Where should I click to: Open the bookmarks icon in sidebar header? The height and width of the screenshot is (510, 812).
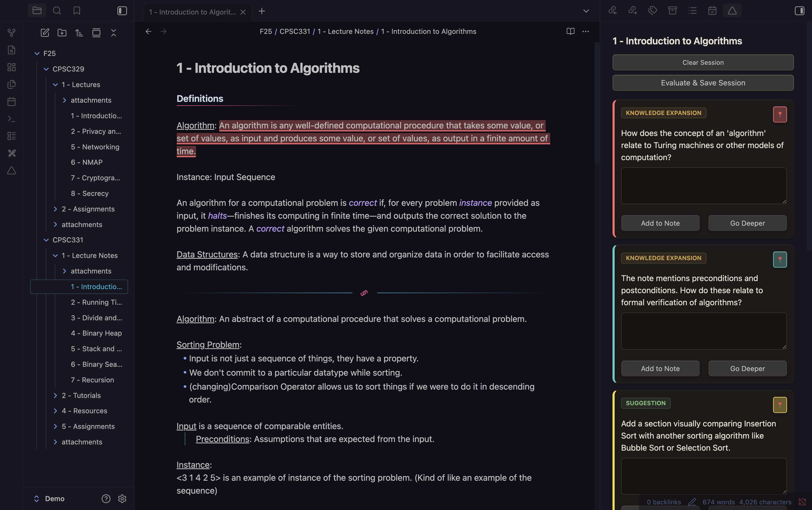point(77,11)
